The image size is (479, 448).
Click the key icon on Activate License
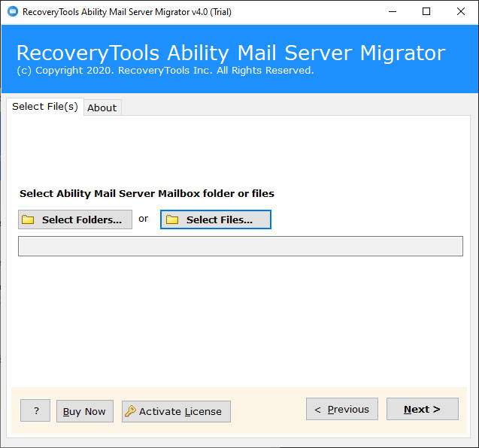(130, 411)
